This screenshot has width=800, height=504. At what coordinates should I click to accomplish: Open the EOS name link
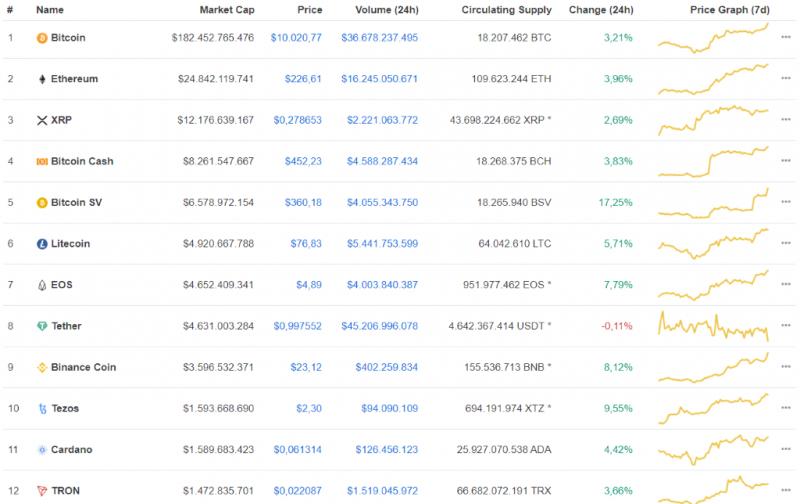pyautogui.click(x=62, y=285)
